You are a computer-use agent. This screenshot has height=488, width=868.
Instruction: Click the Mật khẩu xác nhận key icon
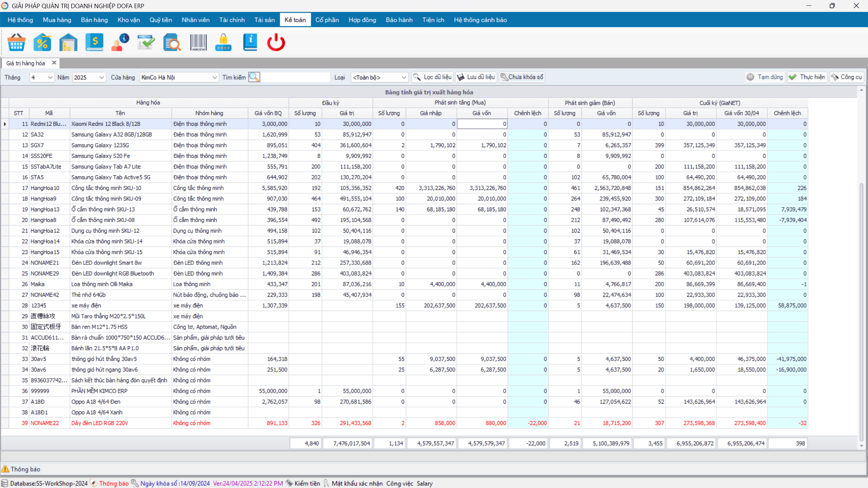click(326, 483)
